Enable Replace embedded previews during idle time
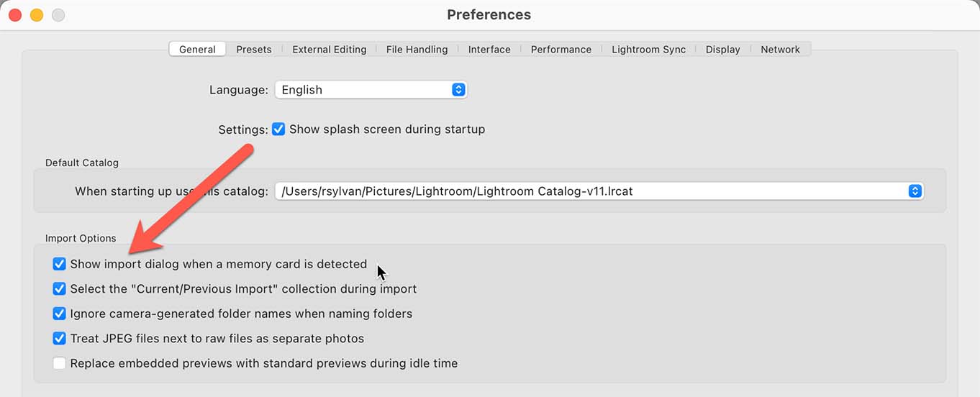The height and width of the screenshot is (397, 980). 59,363
